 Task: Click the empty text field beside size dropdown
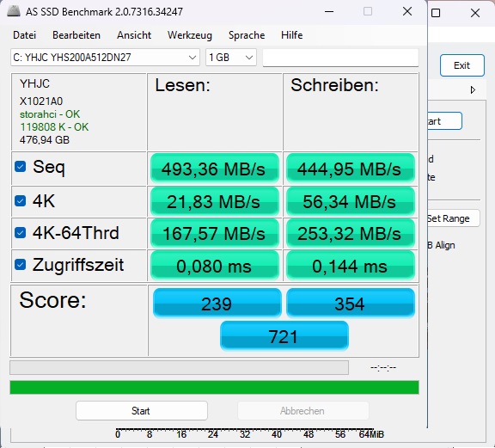[x=340, y=58]
